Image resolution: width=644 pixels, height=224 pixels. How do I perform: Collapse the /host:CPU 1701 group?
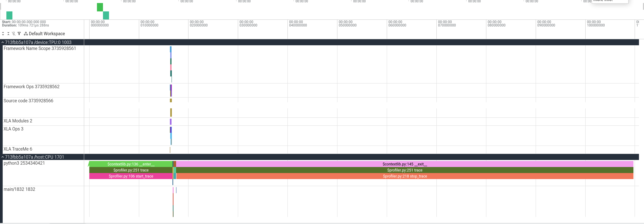3,157
